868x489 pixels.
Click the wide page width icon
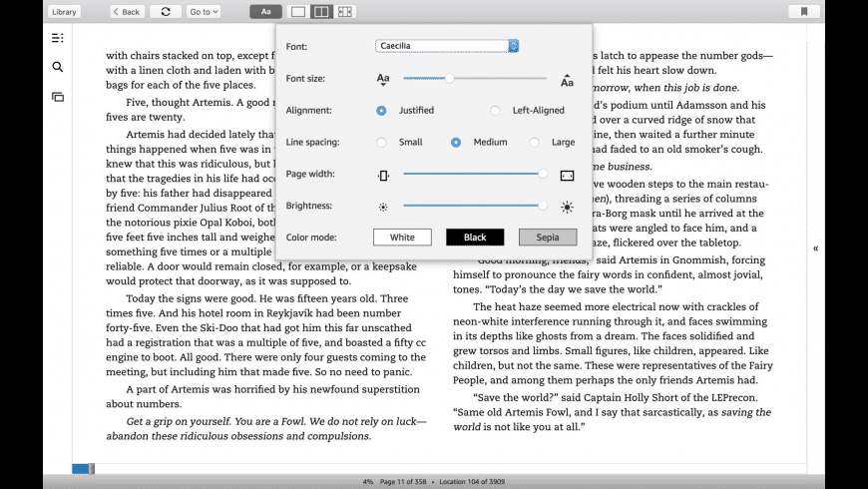click(x=567, y=176)
